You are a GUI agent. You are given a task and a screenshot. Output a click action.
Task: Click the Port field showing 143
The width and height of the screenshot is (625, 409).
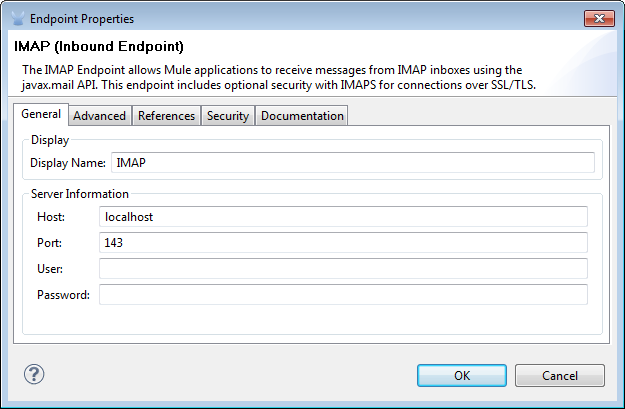tap(343, 243)
